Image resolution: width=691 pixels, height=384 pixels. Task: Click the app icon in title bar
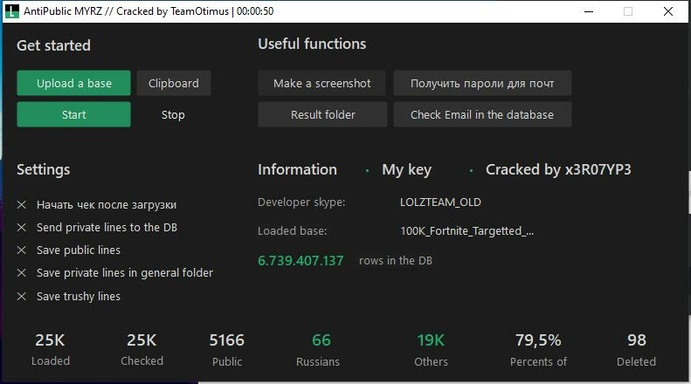coord(12,11)
